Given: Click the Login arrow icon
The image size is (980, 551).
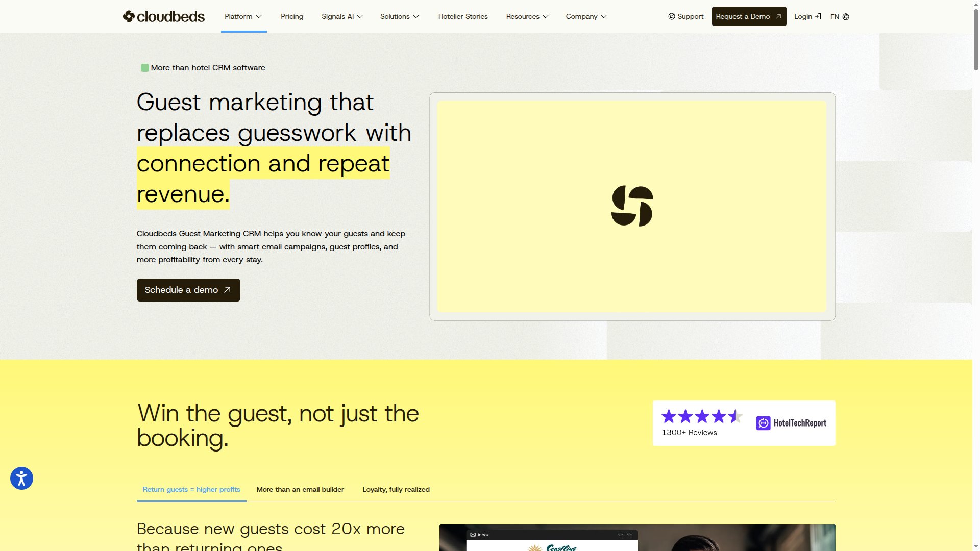Looking at the screenshot, I should 818,16.
